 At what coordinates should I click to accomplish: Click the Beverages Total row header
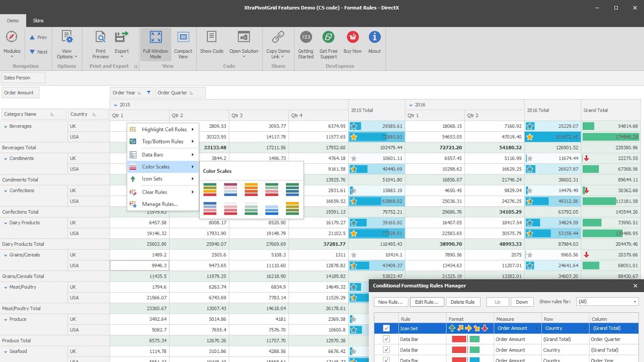(55, 148)
